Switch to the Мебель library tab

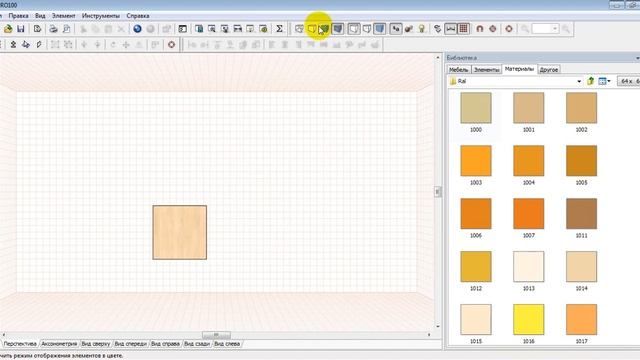coord(458,70)
